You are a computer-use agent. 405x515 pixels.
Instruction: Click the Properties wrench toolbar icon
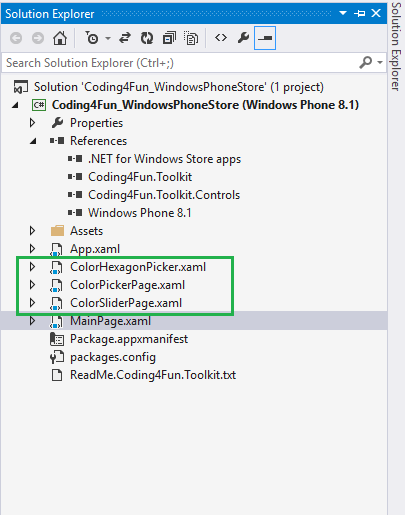(x=243, y=38)
